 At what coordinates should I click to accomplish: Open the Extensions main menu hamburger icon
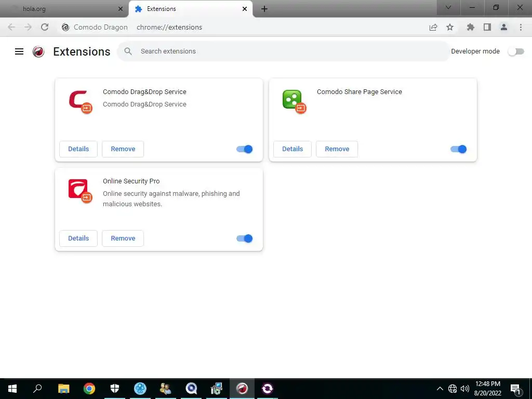pyautogui.click(x=19, y=51)
